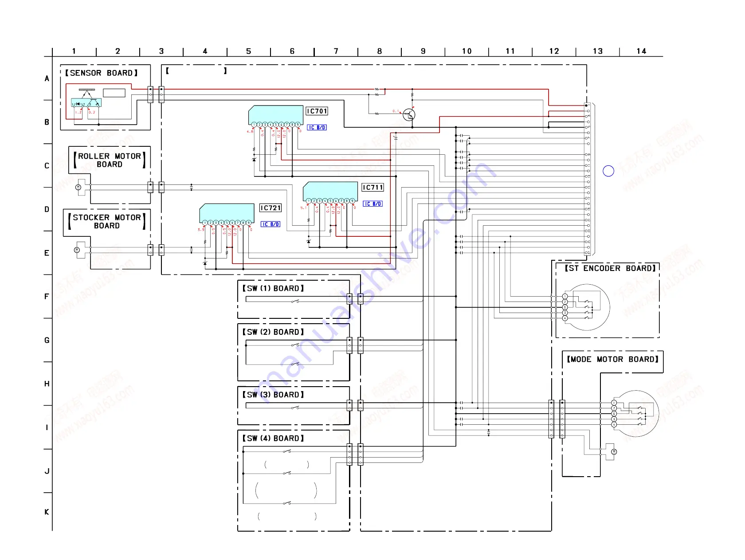The image size is (745, 560).
Task: Click the SW (2) BOARD label
Action: coord(273,332)
